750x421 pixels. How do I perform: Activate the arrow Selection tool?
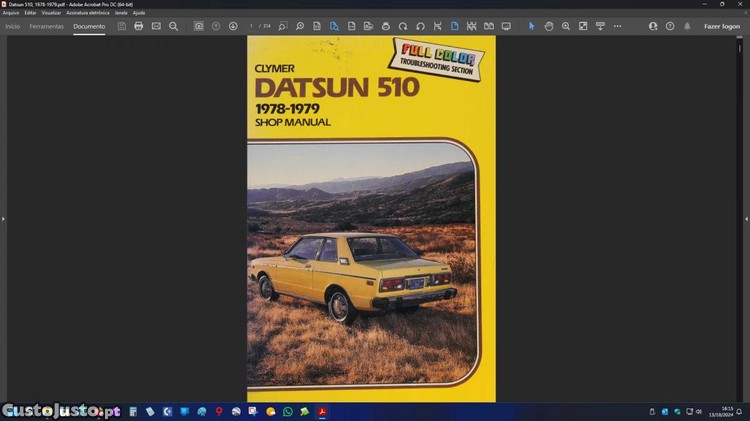pyautogui.click(x=531, y=26)
